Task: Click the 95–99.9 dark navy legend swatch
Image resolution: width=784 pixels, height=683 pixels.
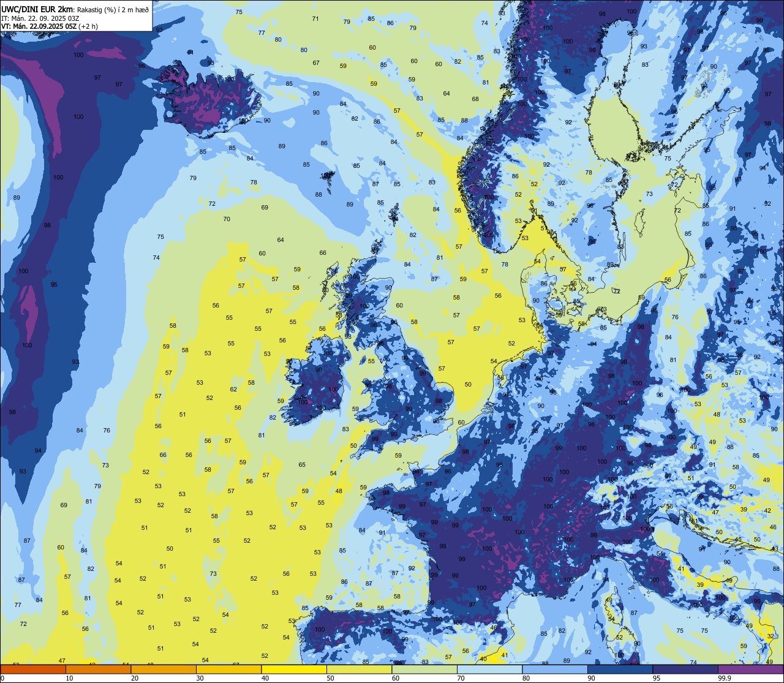Action: point(685,670)
